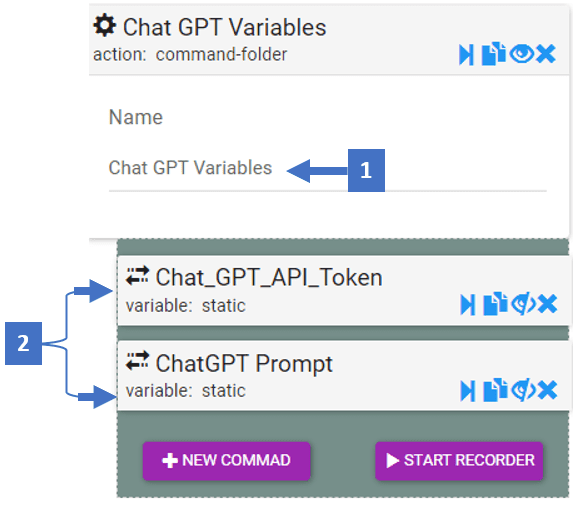578x507 pixels.
Task: Edit the Name field containing Chat GPT Variables
Action: pos(327,168)
